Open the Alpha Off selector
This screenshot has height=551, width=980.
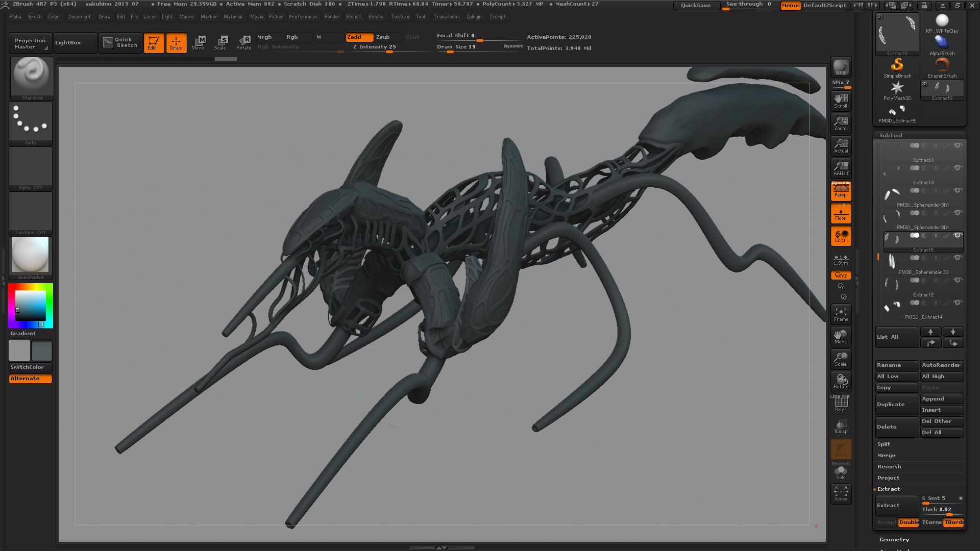click(x=31, y=168)
